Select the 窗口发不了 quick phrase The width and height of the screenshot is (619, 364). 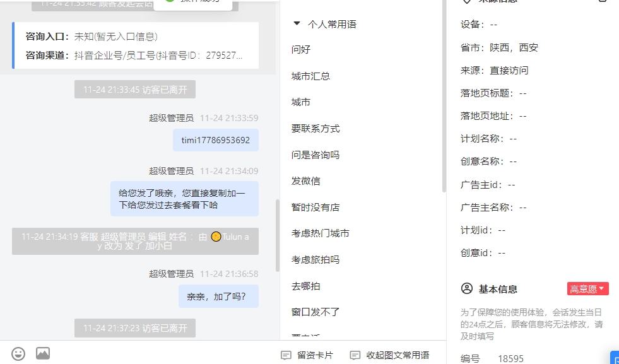315,312
